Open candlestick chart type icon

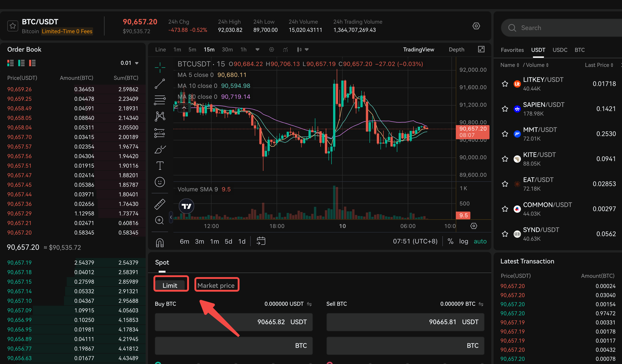(299, 50)
